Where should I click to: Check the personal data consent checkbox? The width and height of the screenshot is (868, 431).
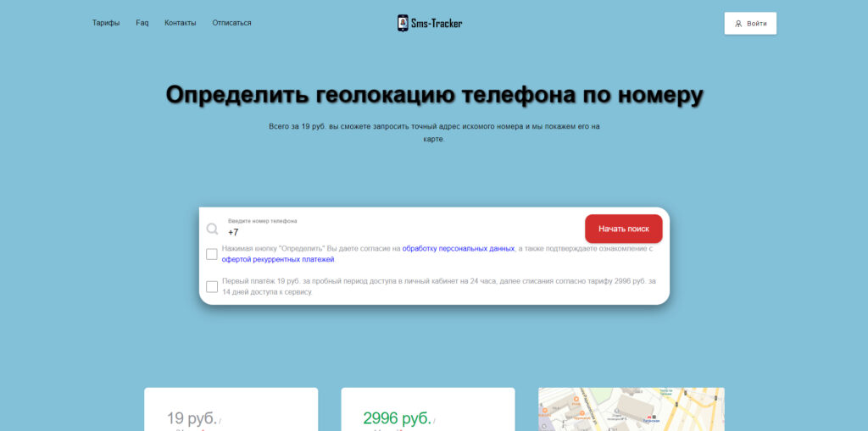click(x=211, y=254)
